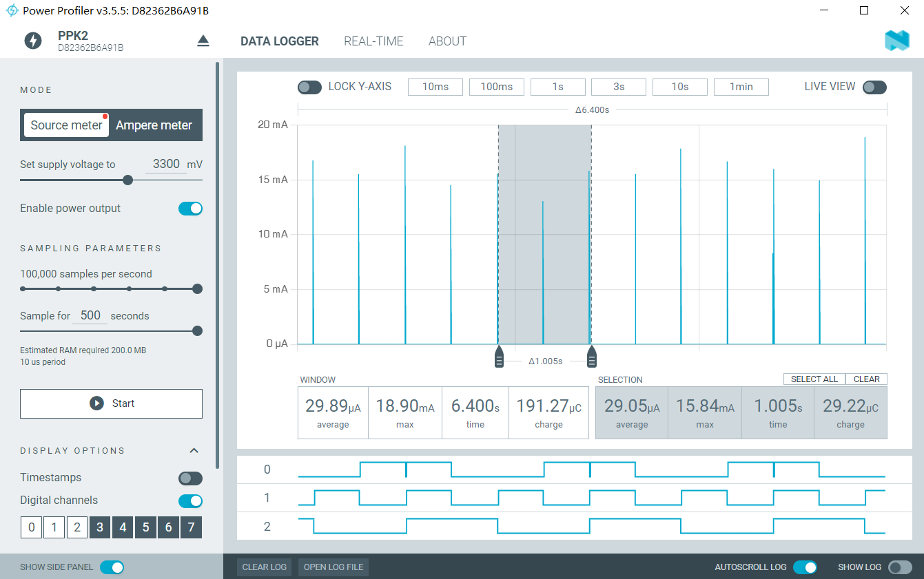Click the PPK2 device lightning icon
The height and width of the screenshot is (579, 924).
point(33,41)
